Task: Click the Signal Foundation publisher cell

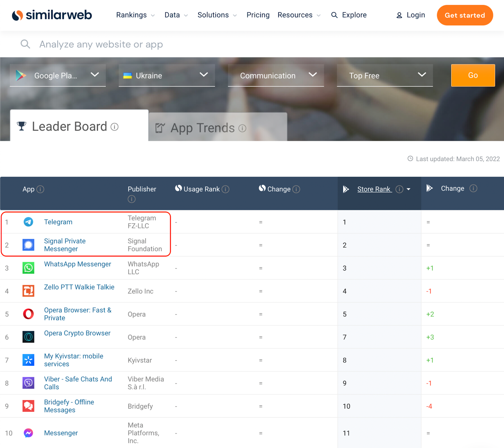Action: [x=145, y=245]
